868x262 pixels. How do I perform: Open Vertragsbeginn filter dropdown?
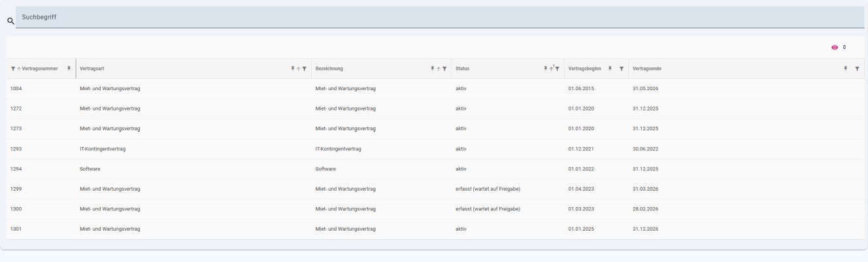tap(621, 69)
